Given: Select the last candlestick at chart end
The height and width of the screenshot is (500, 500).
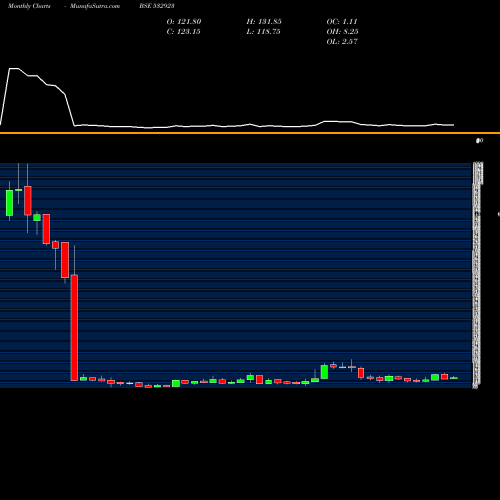Looking at the screenshot, I should 454,378.
